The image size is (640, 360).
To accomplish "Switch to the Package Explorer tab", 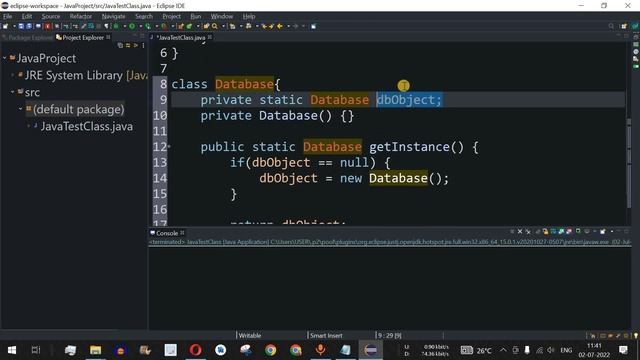I will pyautogui.click(x=27, y=38).
